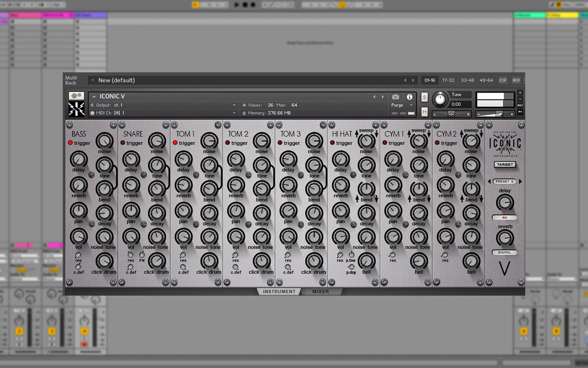588x368 pixels.
Task: Click the CYM 2 trigger LED
Action: [437, 143]
